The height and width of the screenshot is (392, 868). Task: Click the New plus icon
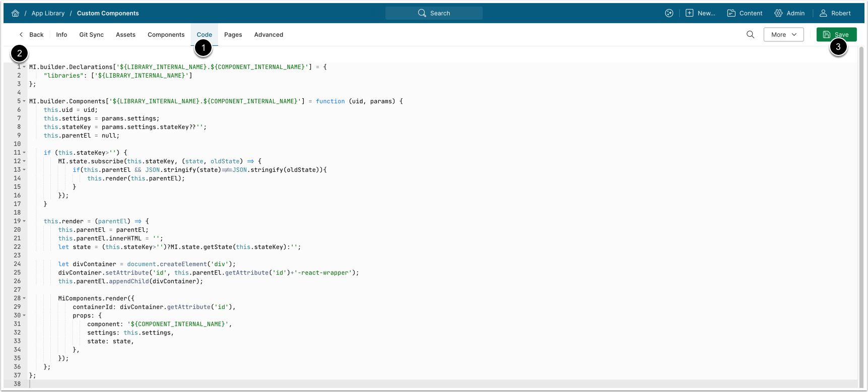coord(689,13)
